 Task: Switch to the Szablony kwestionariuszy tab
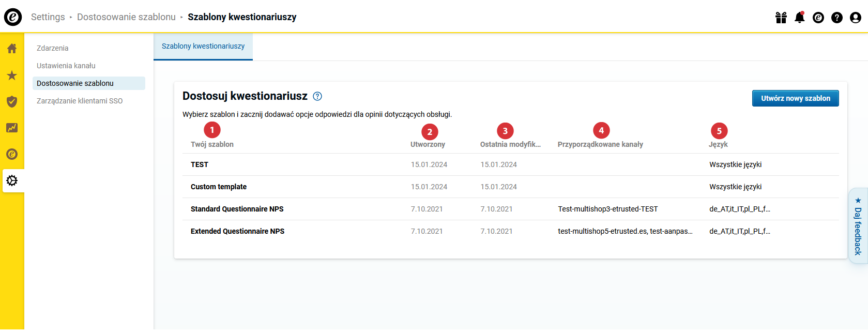click(203, 47)
